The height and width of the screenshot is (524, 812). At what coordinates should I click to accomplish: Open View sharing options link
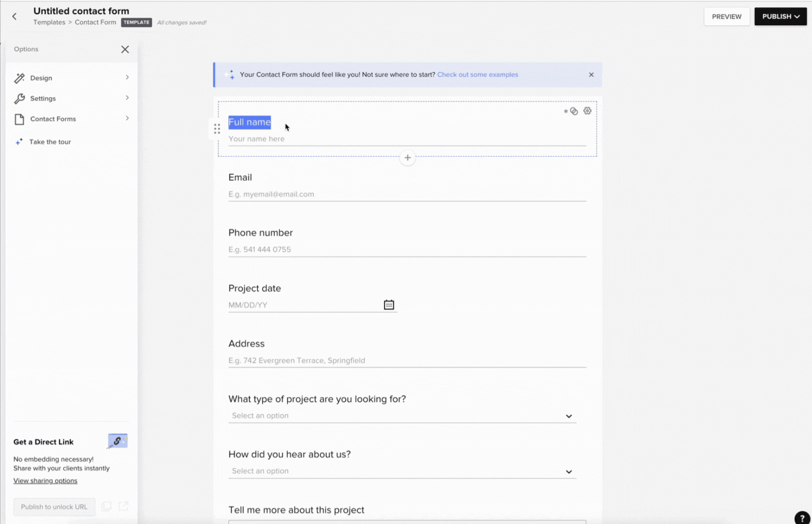(45, 481)
